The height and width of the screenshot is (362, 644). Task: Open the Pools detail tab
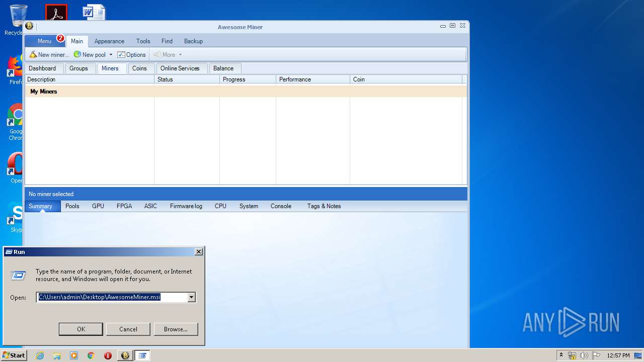click(x=72, y=206)
